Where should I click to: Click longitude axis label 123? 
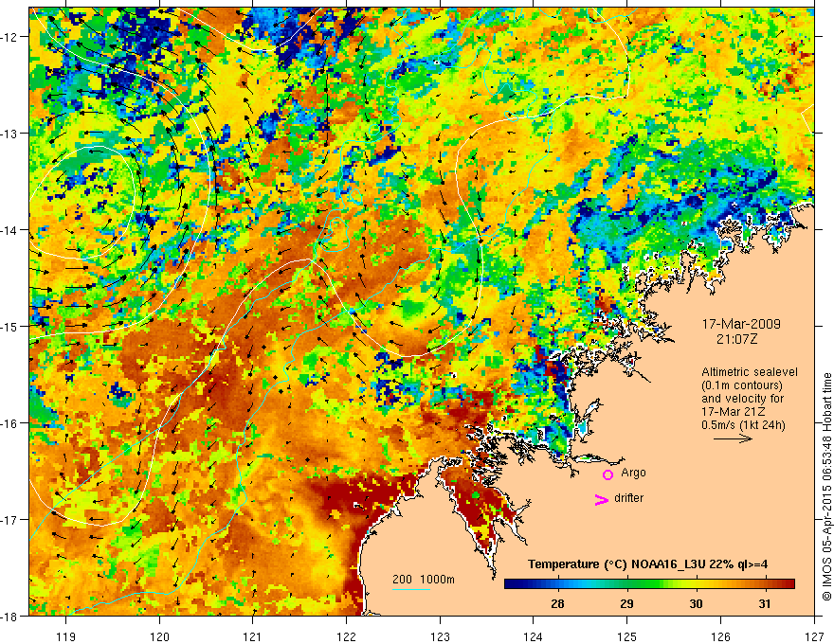(440, 636)
